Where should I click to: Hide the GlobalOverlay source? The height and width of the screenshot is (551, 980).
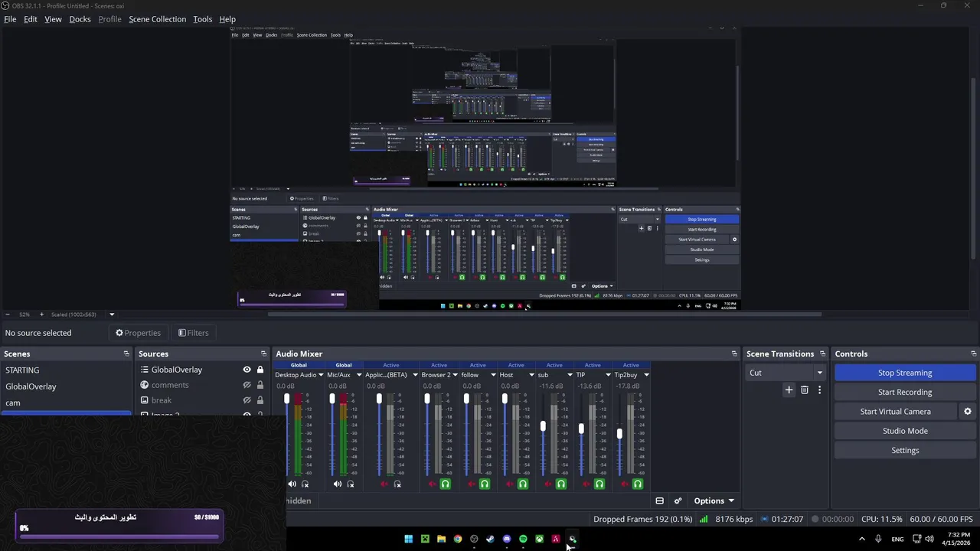[247, 370]
